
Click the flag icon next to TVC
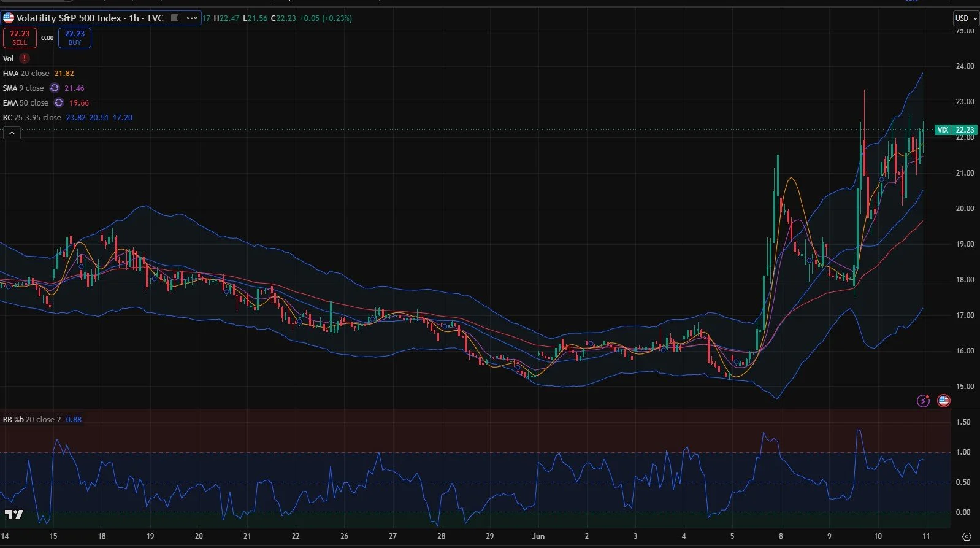pyautogui.click(x=175, y=18)
